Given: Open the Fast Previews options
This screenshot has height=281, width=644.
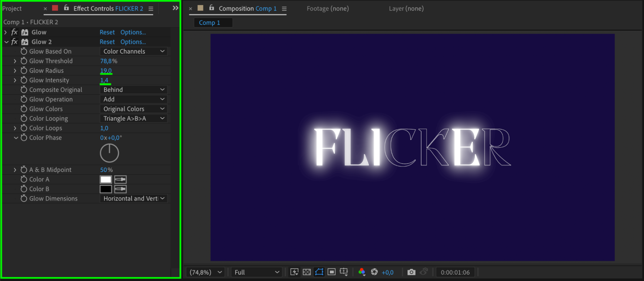Looking at the screenshot, I should tap(294, 272).
